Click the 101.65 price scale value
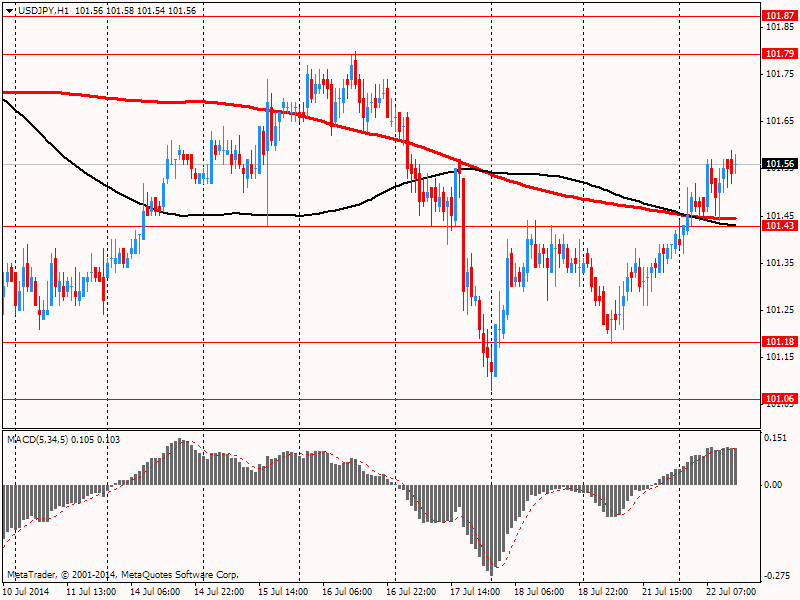The image size is (800, 600). (780, 121)
